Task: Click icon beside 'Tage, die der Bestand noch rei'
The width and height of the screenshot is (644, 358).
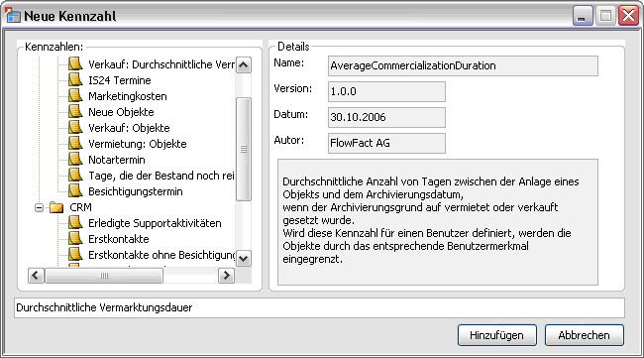Action: coord(75,176)
